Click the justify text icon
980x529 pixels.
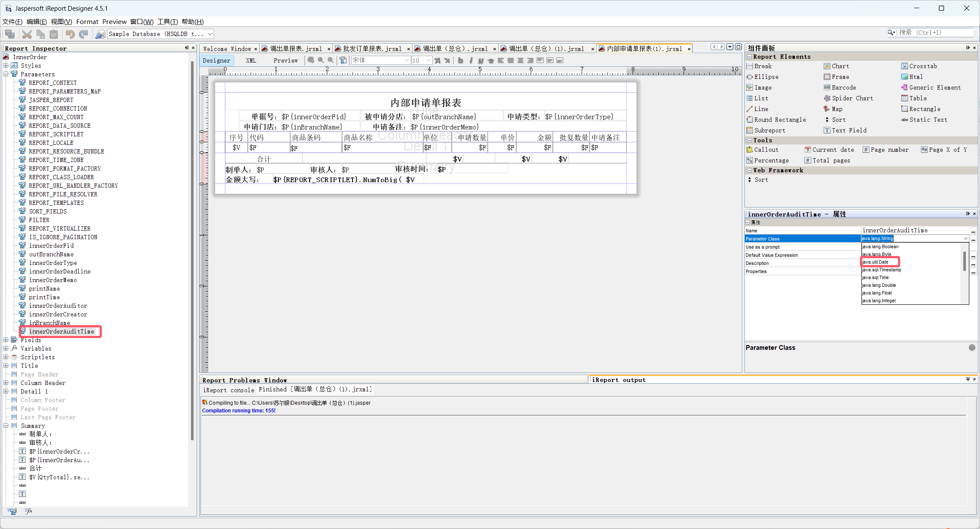click(511, 60)
